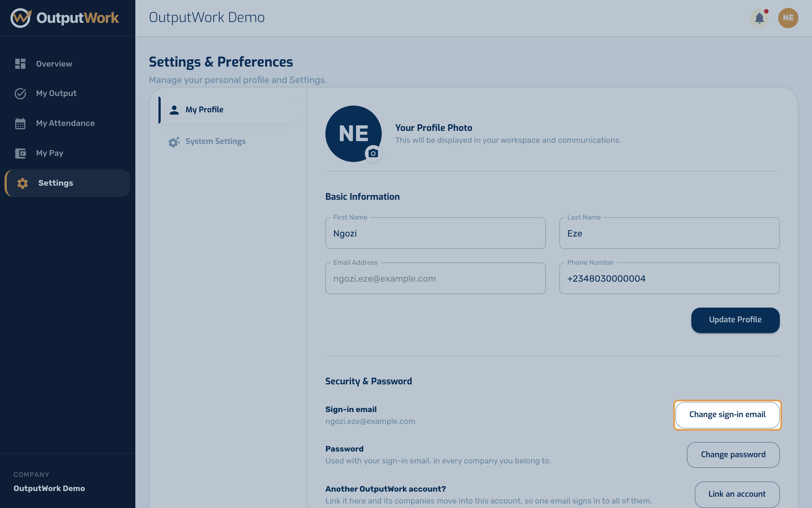Click the Link an account button
Image resolution: width=812 pixels, height=508 pixels.
[x=737, y=494]
